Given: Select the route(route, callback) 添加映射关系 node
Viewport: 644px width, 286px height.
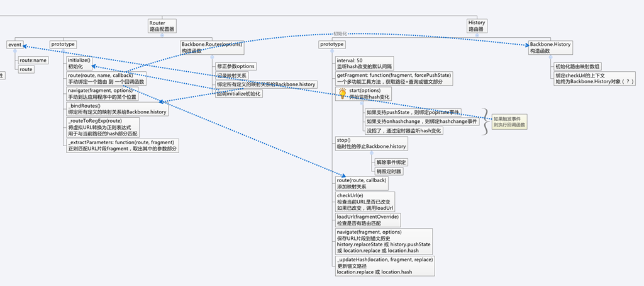Looking at the screenshot, I should point(362,183).
